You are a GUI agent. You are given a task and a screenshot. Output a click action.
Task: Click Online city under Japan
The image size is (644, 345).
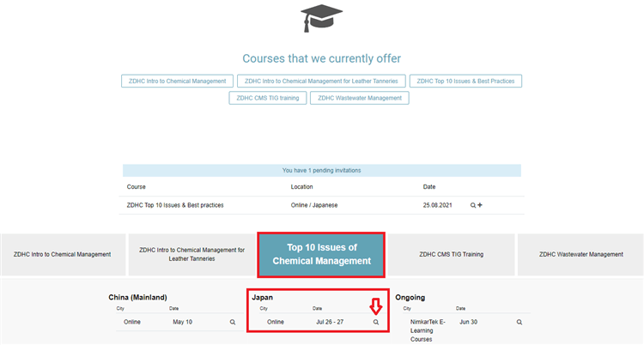point(275,322)
